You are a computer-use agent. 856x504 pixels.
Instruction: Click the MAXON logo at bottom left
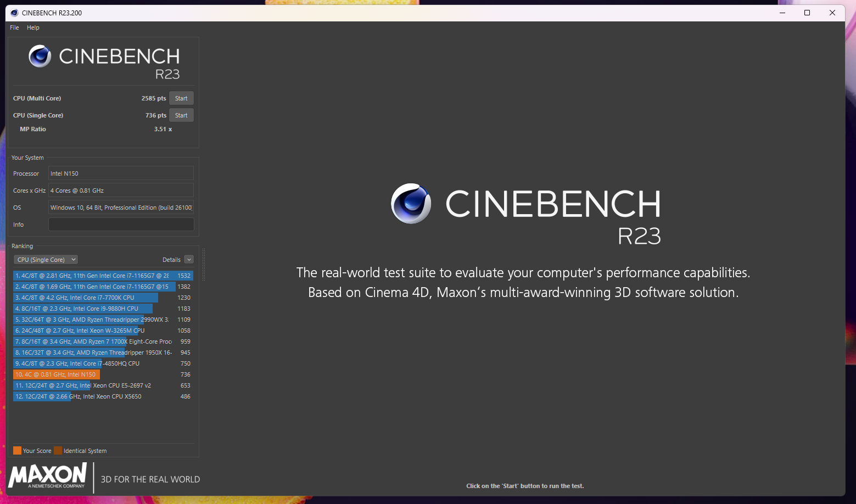point(48,475)
